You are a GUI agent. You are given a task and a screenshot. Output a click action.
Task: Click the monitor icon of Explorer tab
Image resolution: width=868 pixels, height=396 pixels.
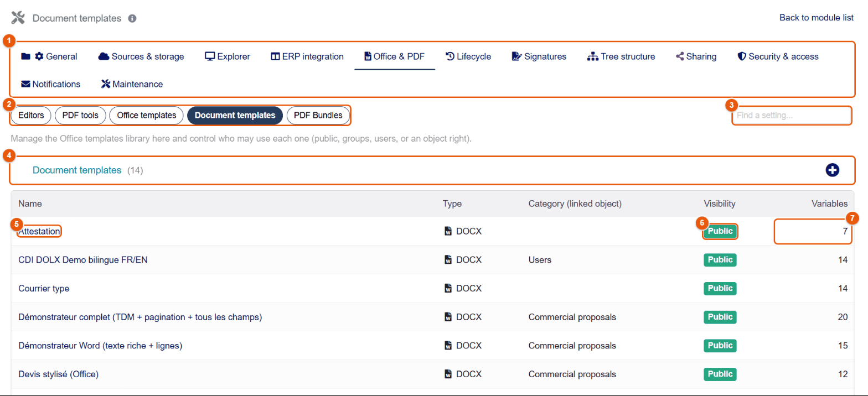coord(210,56)
